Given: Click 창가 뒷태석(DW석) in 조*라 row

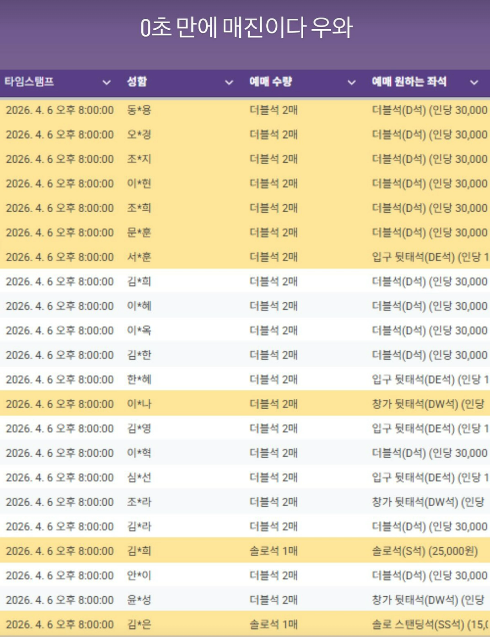Looking at the screenshot, I should [428, 502].
